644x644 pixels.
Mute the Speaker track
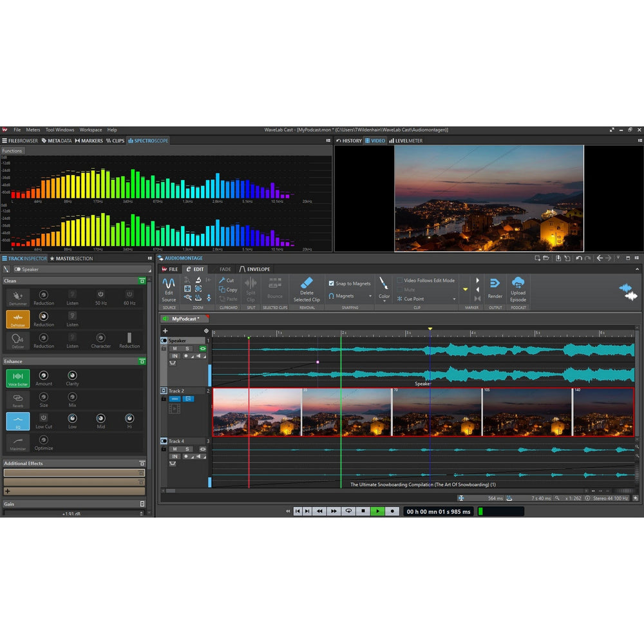pyautogui.click(x=174, y=348)
